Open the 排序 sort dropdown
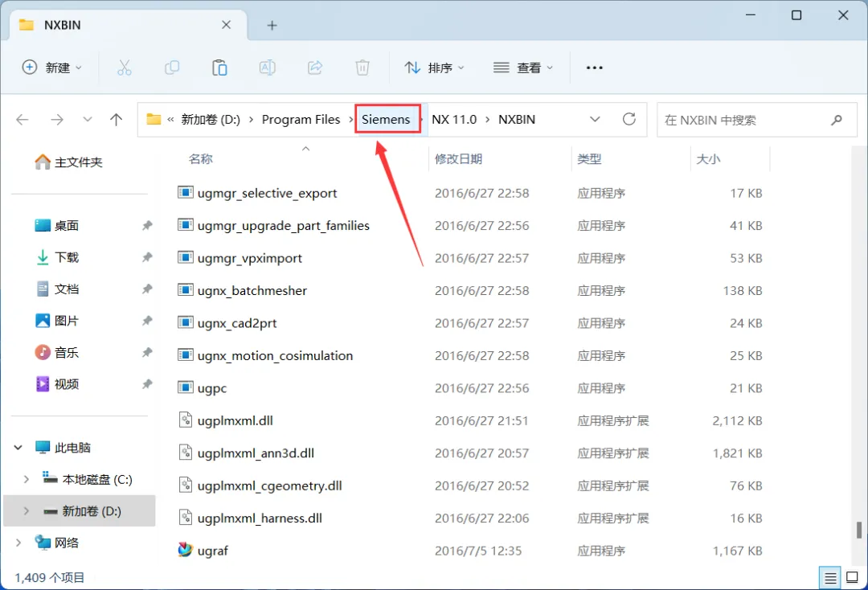Image resolution: width=868 pixels, height=590 pixels. pos(435,68)
